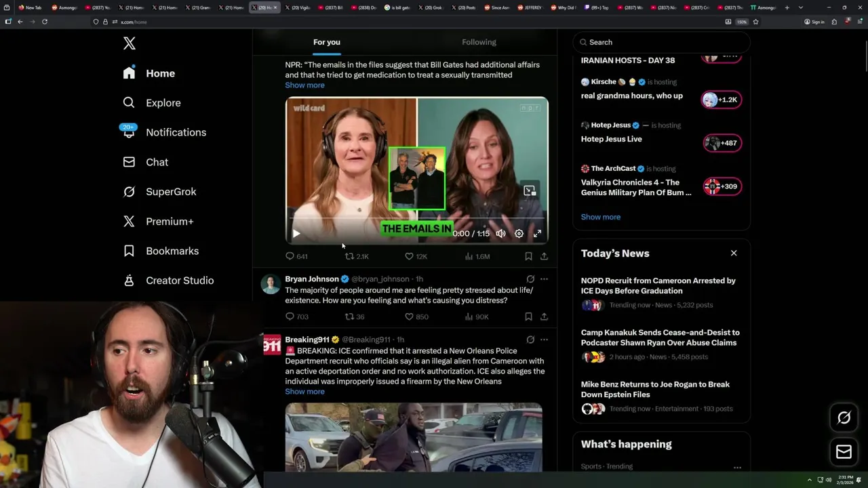Repost the NPR video post (2.1K)

click(x=357, y=256)
